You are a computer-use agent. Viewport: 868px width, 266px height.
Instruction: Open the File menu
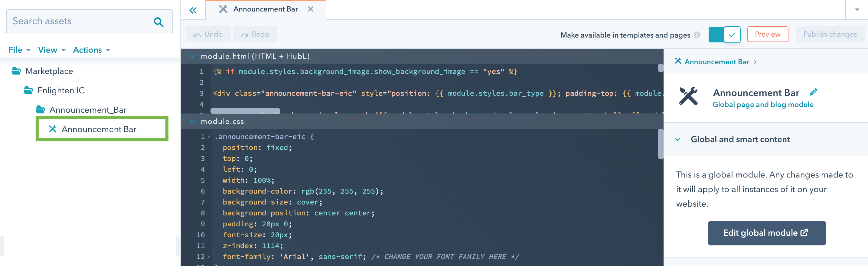click(20, 50)
